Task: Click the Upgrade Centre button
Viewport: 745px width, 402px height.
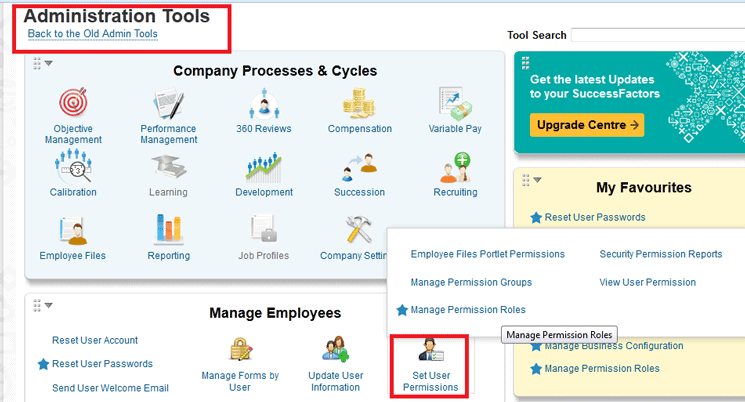Action: pyautogui.click(x=587, y=125)
